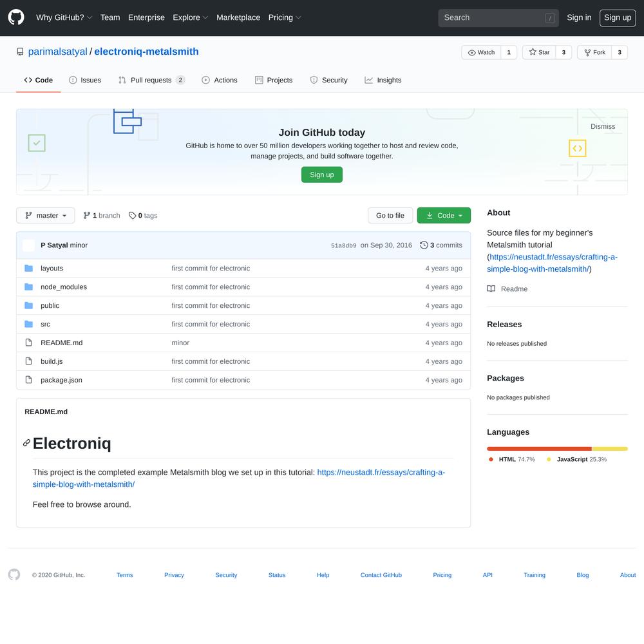This screenshot has height=644, width=644.
Task: Click the Go to file button
Action: coord(390,216)
